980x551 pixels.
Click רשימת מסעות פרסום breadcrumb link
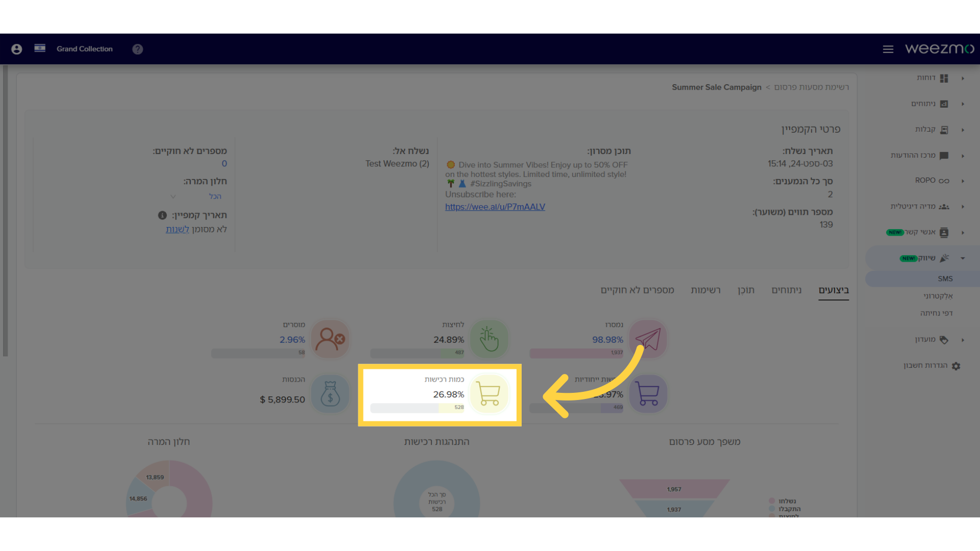click(x=812, y=87)
